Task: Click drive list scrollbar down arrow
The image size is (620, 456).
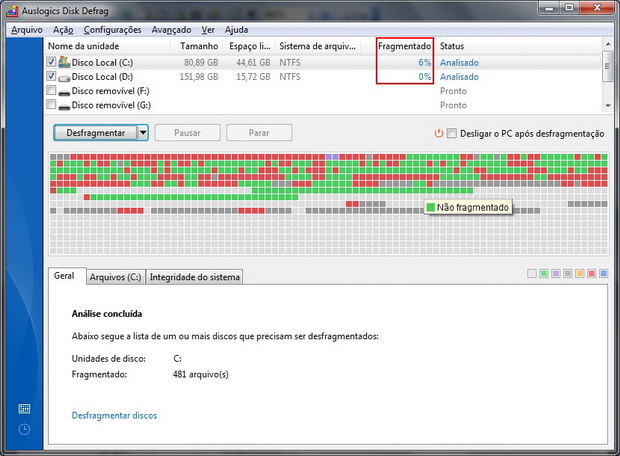Action: coord(608,106)
